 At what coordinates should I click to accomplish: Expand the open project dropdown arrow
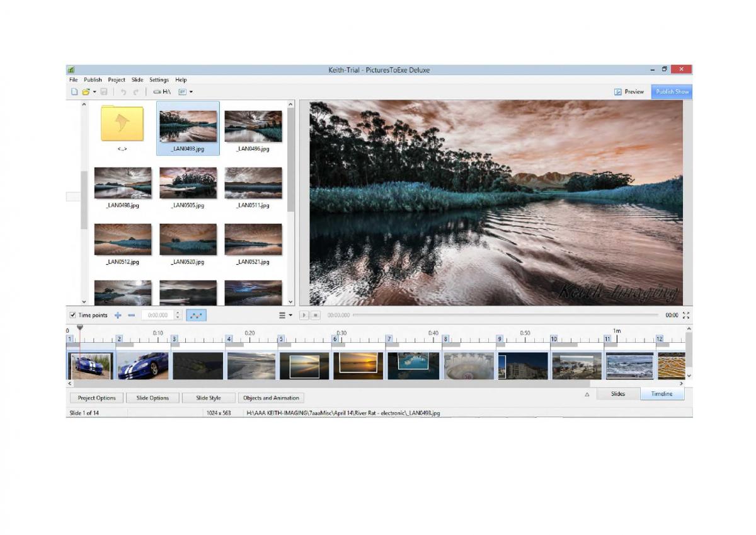(x=94, y=92)
